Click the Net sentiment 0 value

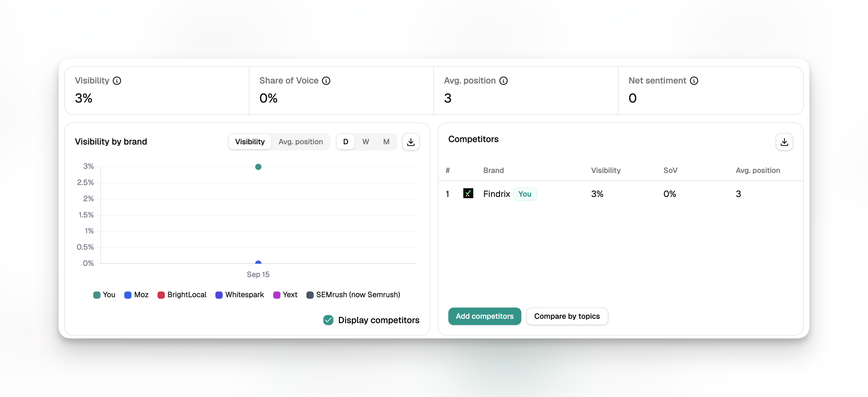point(633,98)
